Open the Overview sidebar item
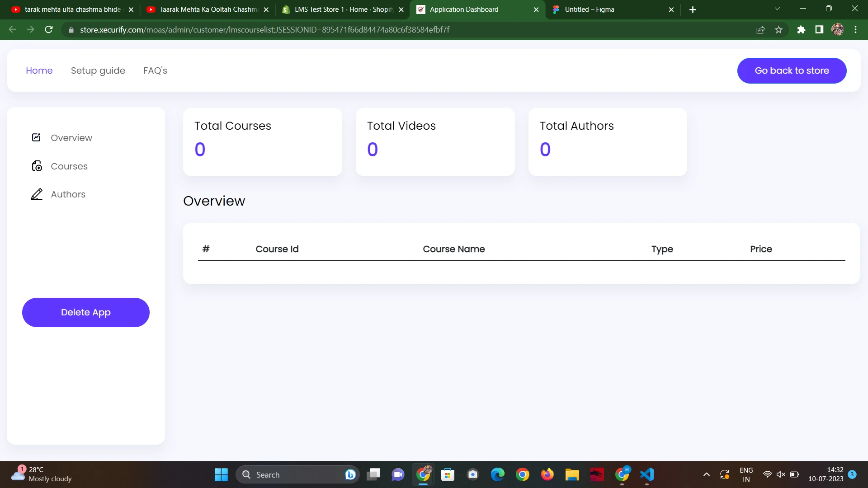This screenshot has height=488, width=868. [71, 138]
